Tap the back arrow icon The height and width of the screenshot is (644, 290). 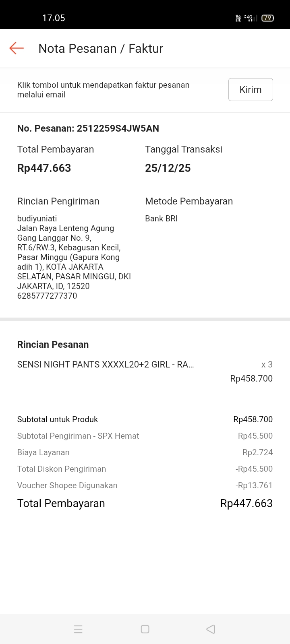tap(17, 48)
